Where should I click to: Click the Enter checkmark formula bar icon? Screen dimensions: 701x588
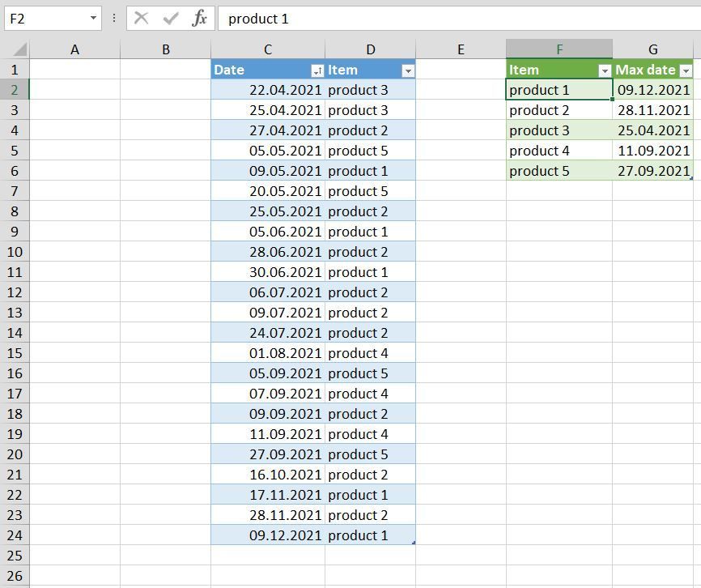point(171,19)
